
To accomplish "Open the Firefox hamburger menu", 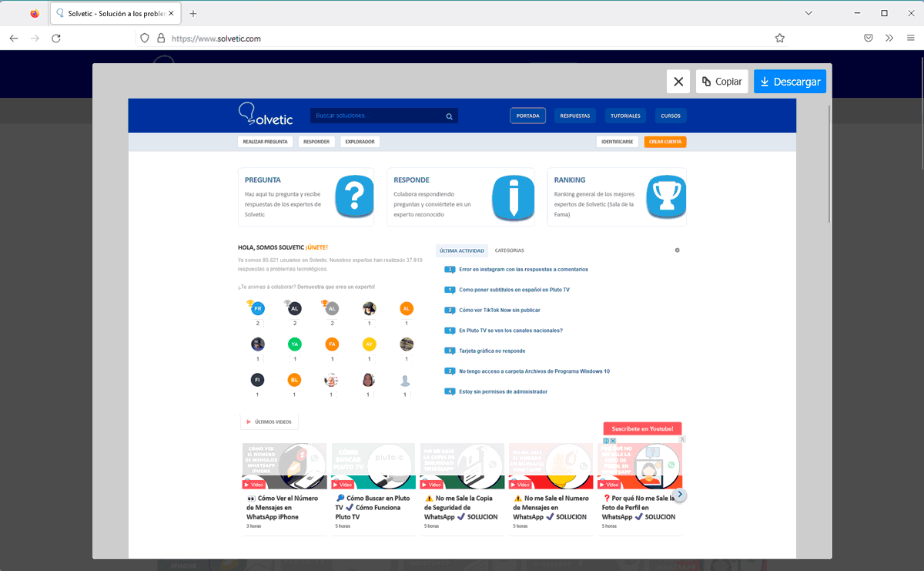I will pos(911,37).
